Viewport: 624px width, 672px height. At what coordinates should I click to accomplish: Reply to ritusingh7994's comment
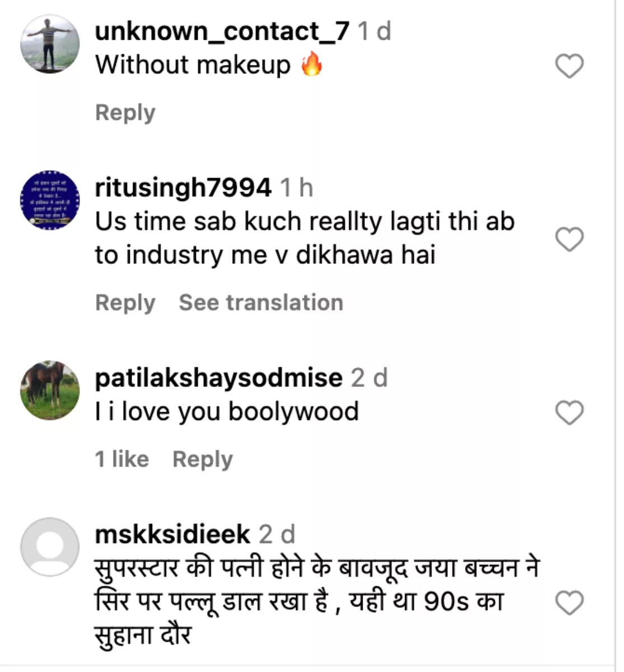125,303
